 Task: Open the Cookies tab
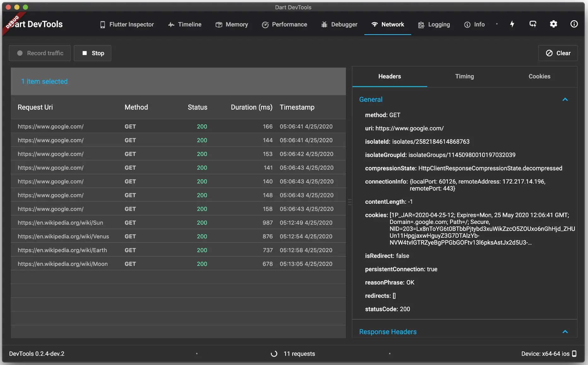539,76
